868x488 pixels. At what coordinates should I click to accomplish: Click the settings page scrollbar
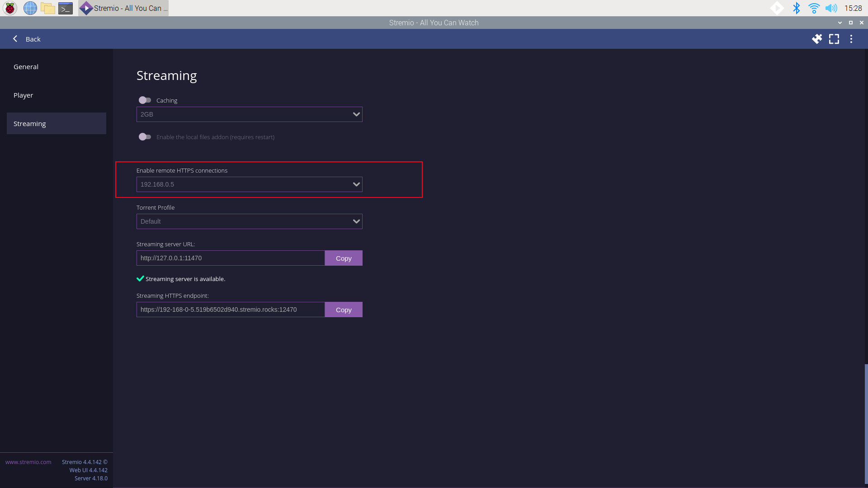pyautogui.click(x=866, y=424)
